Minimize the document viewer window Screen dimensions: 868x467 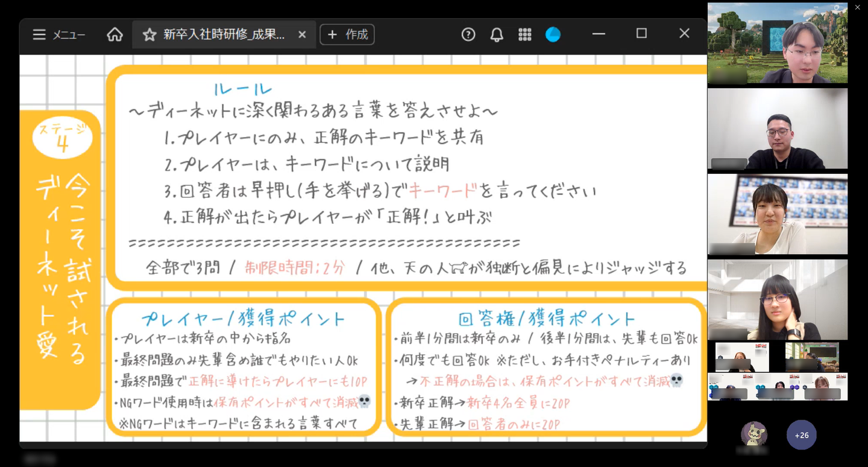599,34
